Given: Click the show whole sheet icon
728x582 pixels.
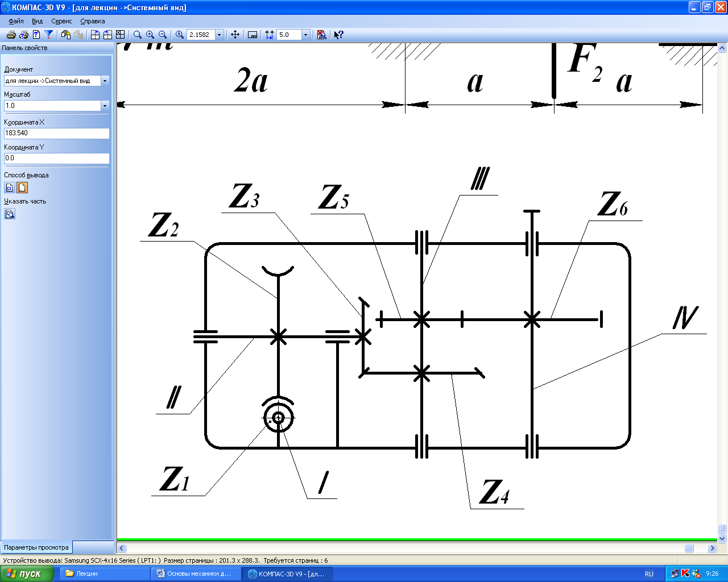Looking at the screenshot, I should click(253, 35).
